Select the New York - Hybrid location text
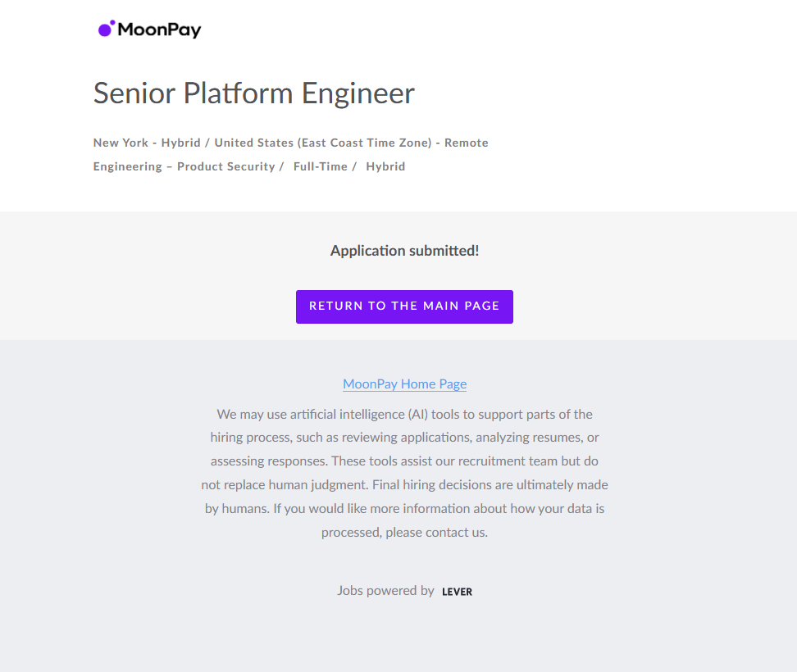 [x=147, y=143]
